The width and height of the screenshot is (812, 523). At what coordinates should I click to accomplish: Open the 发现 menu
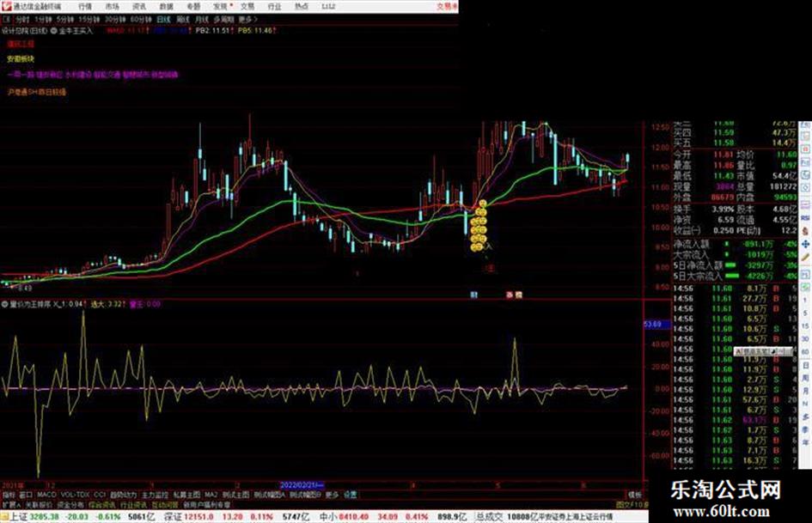click(x=221, y=6)
